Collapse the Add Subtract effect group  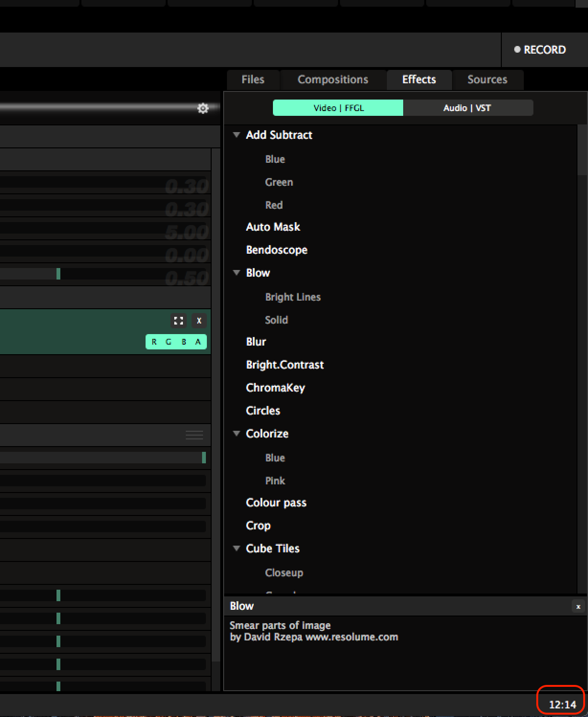point(237,135)
